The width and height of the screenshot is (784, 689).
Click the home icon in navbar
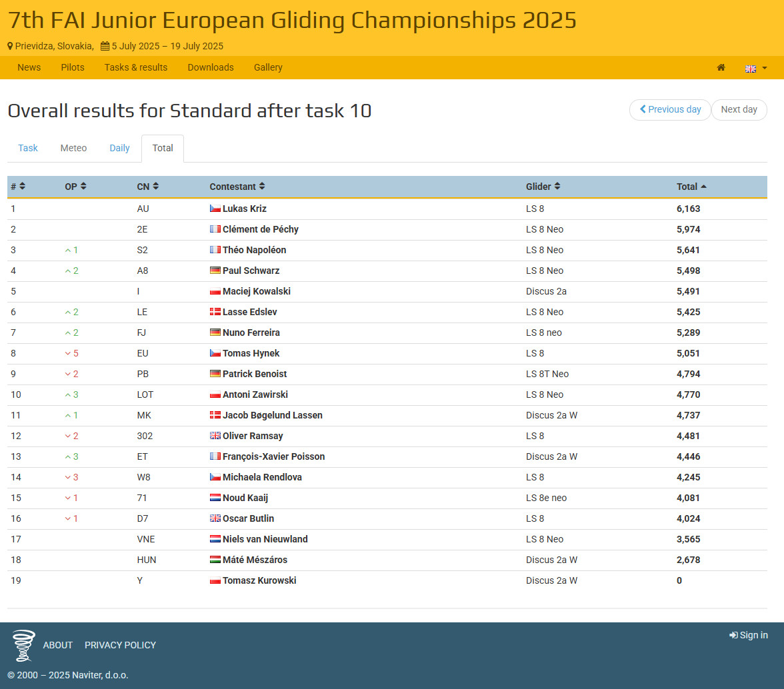pos(721,67)
